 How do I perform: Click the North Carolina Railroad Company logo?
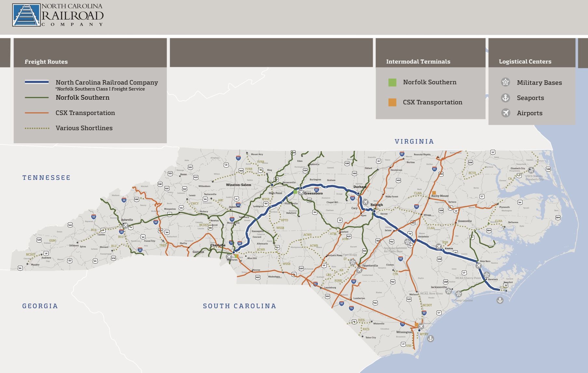tap(58, 15)
